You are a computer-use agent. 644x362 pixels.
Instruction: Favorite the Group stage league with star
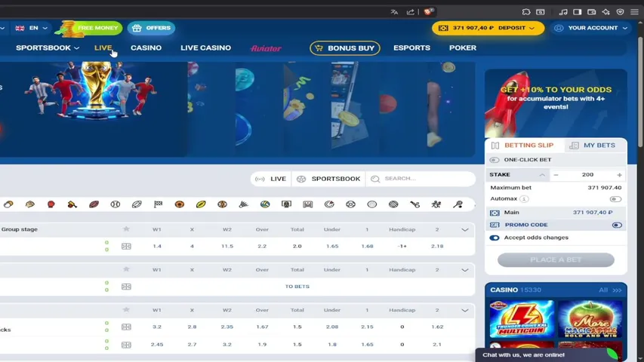(126, 229)
